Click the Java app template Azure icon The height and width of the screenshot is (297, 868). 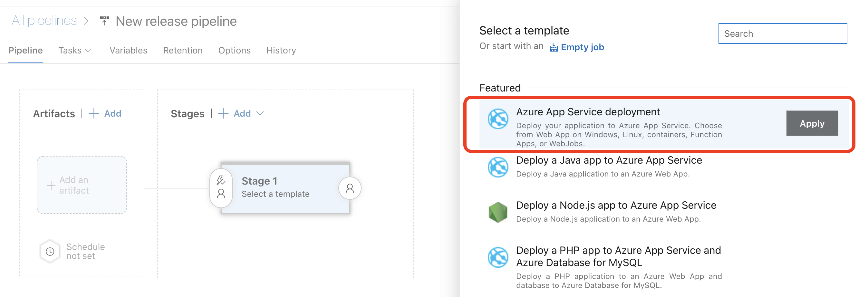498,167
